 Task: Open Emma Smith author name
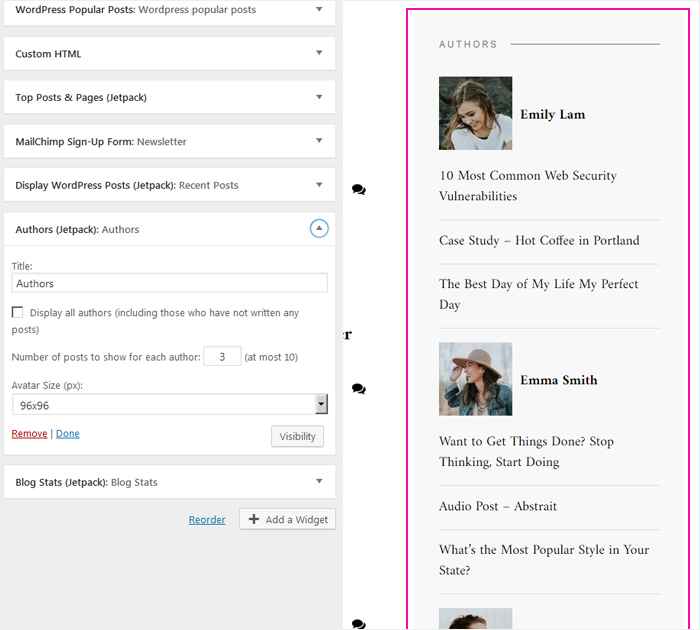(559, 380)
